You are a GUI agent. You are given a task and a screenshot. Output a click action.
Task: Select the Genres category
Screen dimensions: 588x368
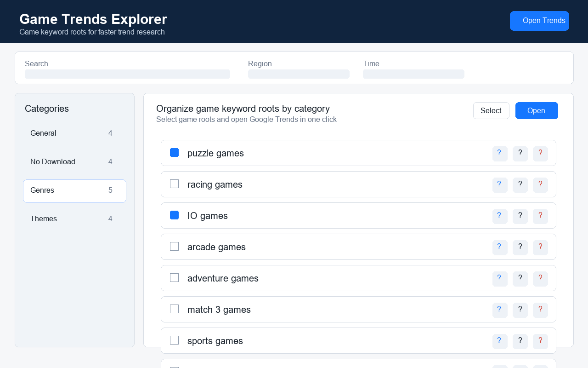74,191
